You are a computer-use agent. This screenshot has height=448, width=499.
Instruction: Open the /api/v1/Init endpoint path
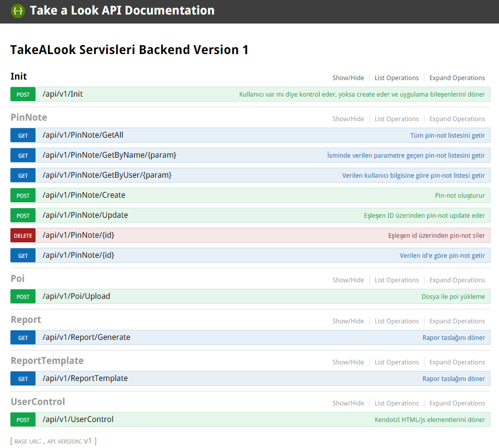[63, 94]
